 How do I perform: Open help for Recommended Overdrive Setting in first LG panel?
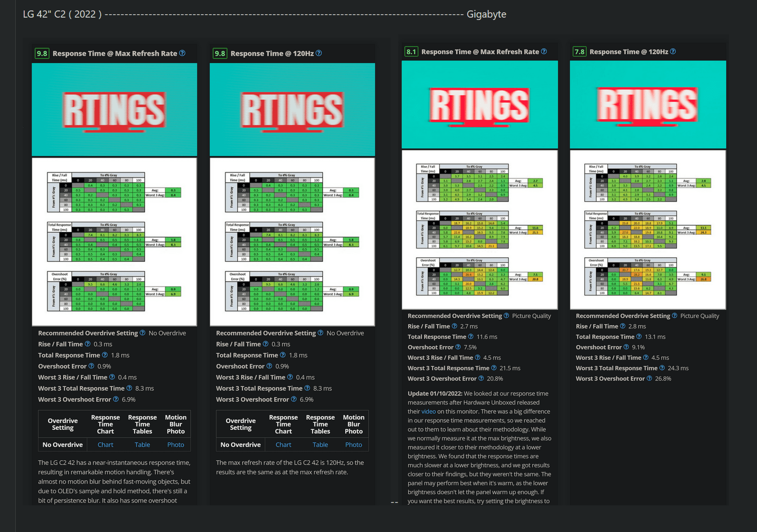[x=142, y=333]
